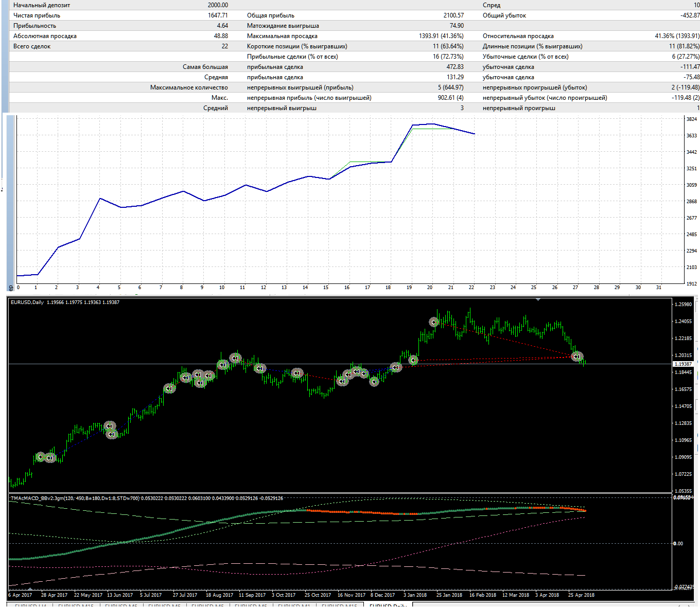Image resolution: width=700 pixels, height=607 pixels.
Task: Click the 'Относительная просадка' label
Action: 518,36
